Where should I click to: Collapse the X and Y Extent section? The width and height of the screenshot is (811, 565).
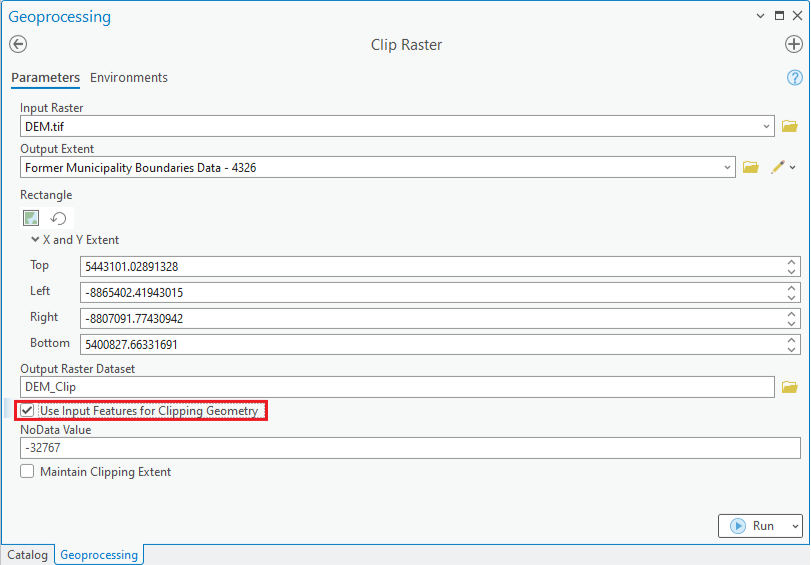click(35, 240)
